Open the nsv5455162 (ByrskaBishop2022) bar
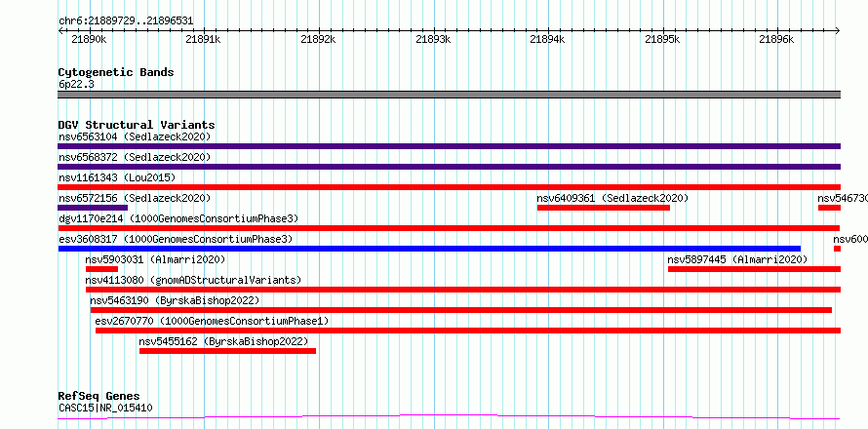 [227, 351]
